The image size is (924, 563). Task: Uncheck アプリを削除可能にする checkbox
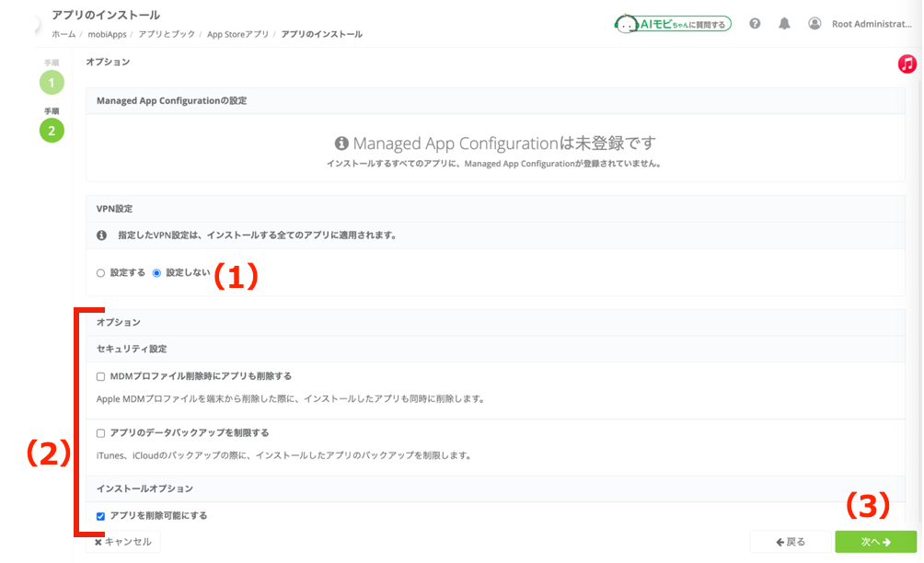100,516
